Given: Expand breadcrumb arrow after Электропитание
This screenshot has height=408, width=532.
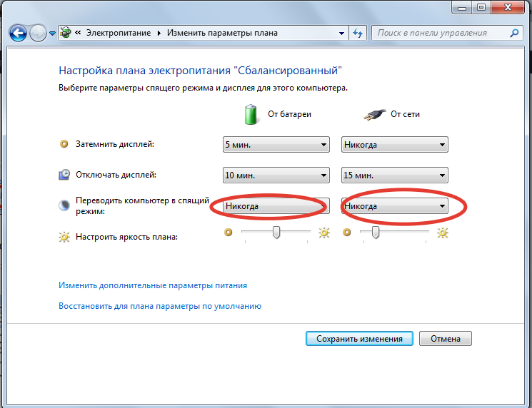Looking at the screenshot, I should 159,34.
